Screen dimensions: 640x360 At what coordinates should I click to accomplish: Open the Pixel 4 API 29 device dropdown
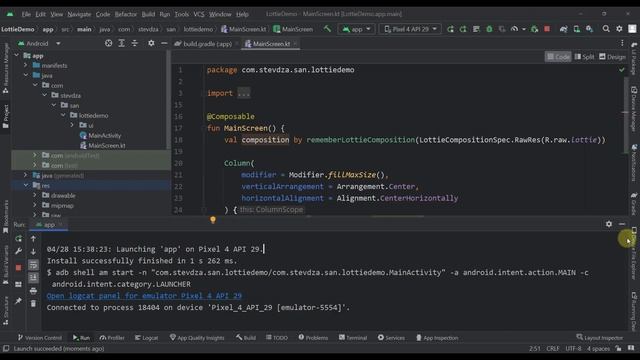point(410,29)
